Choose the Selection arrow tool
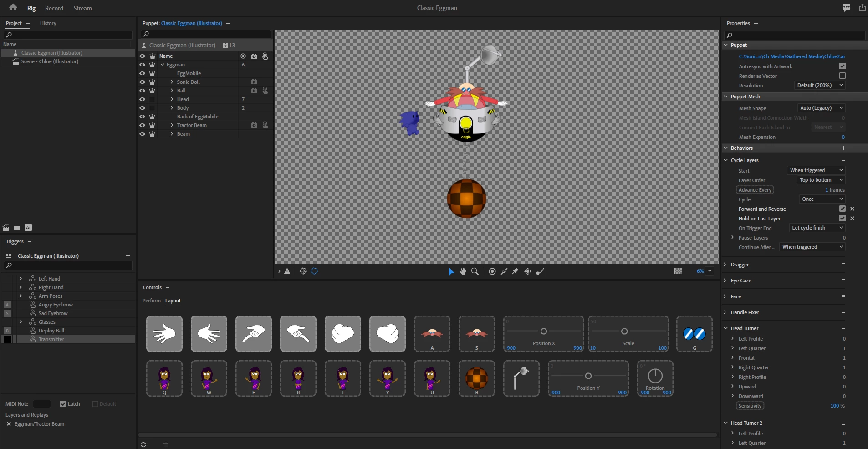The width and height of the screenshot is (868, 449). tap(451, 271)
